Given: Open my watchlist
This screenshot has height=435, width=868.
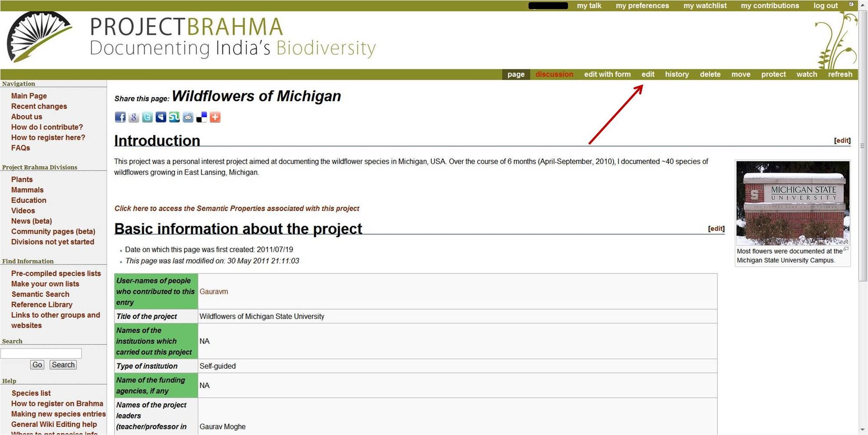Looking at the screenshot, I should [x=705, y=6].
